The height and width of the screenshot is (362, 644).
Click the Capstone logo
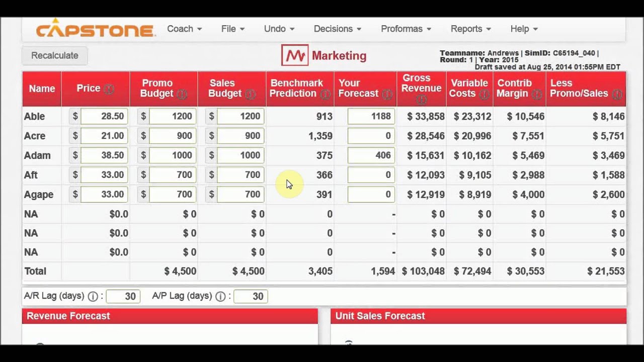(96, 28)
